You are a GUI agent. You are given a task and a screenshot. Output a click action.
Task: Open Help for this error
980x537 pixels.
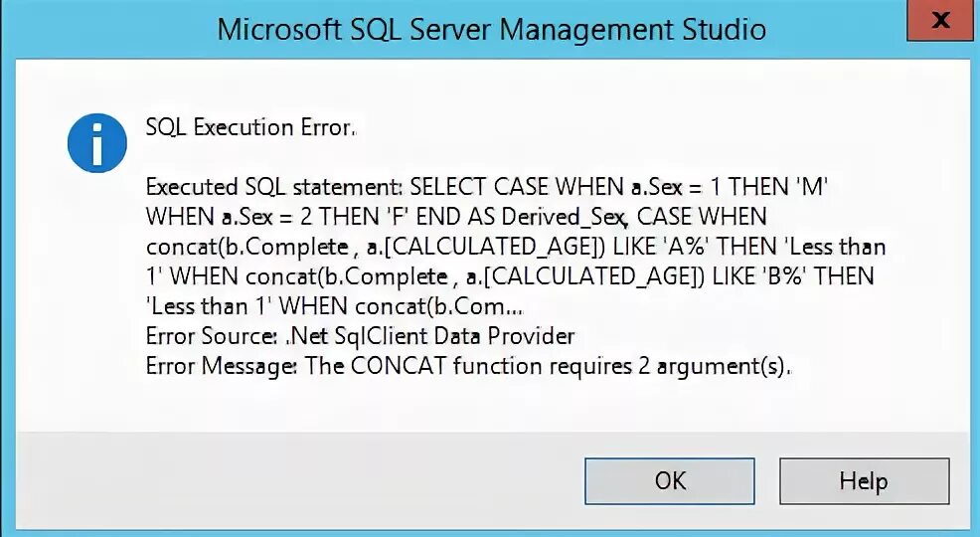(863, 480)
